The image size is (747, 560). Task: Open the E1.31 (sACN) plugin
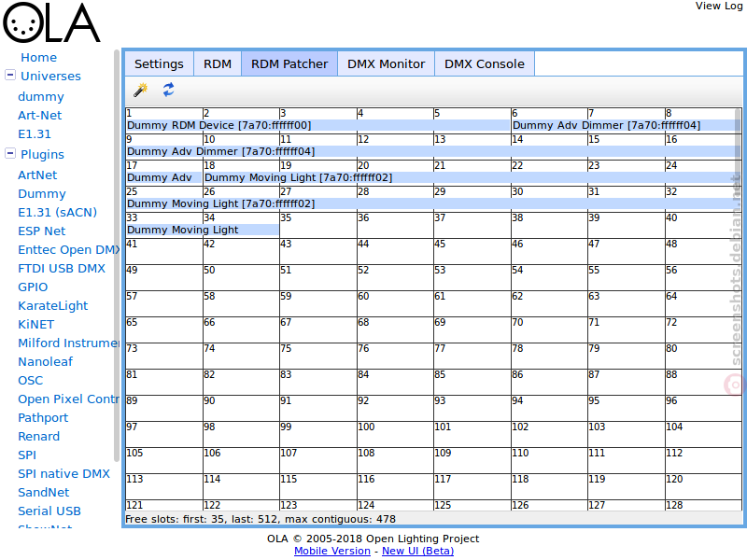click(x=58, y=213)
